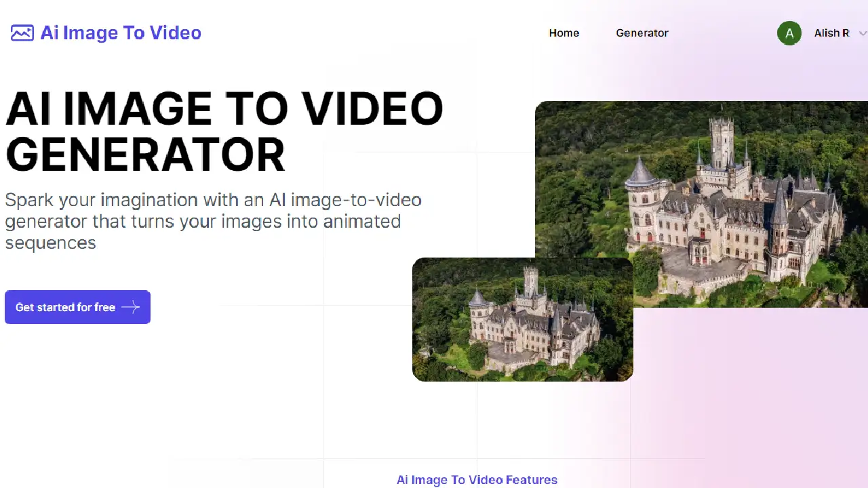Image resolution: width=868 pixels, height=488 pixels.
Task: Select the Generator navigation item
Action: tap(642, 33)
